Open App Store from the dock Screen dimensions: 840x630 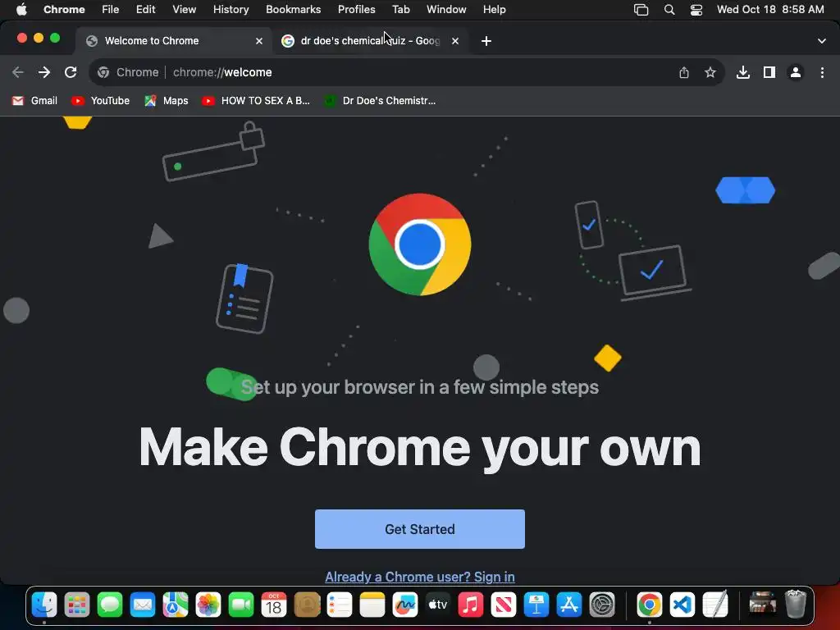tap(569, 605)
